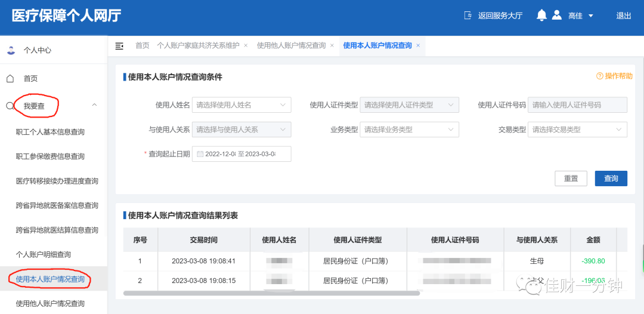
Task: Open the notification bell
Action: pos(541,16)
